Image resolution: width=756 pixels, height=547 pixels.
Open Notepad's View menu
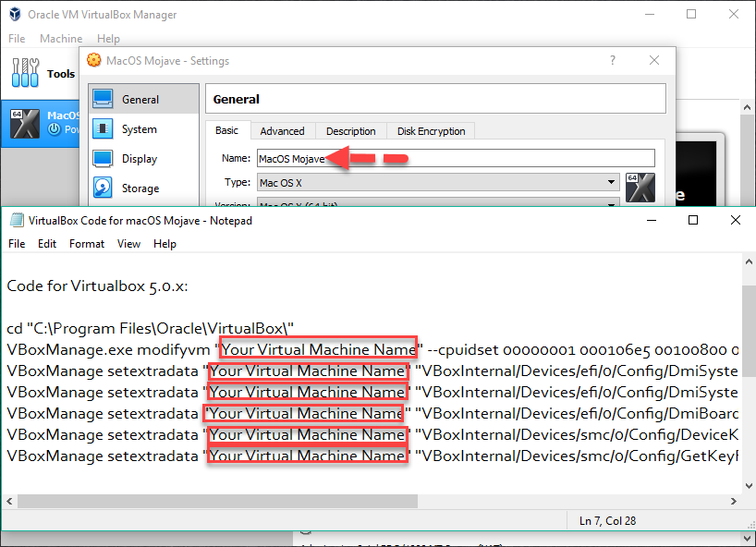128,244
